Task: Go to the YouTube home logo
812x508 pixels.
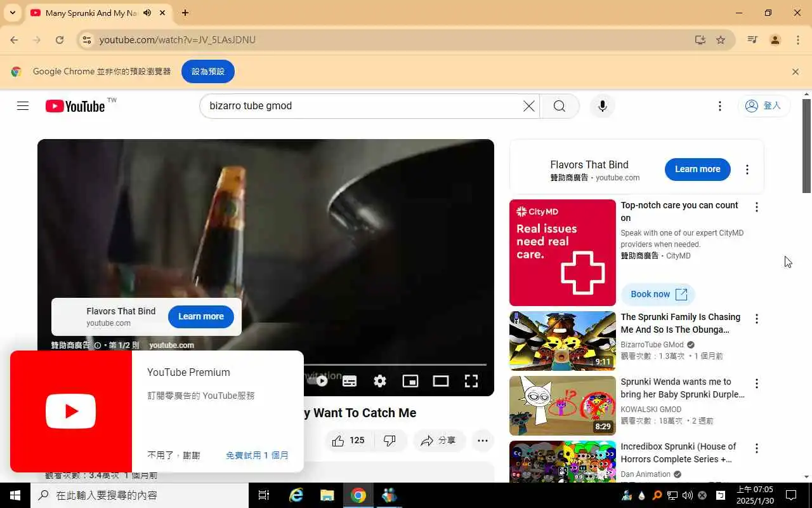Action: 75,106
